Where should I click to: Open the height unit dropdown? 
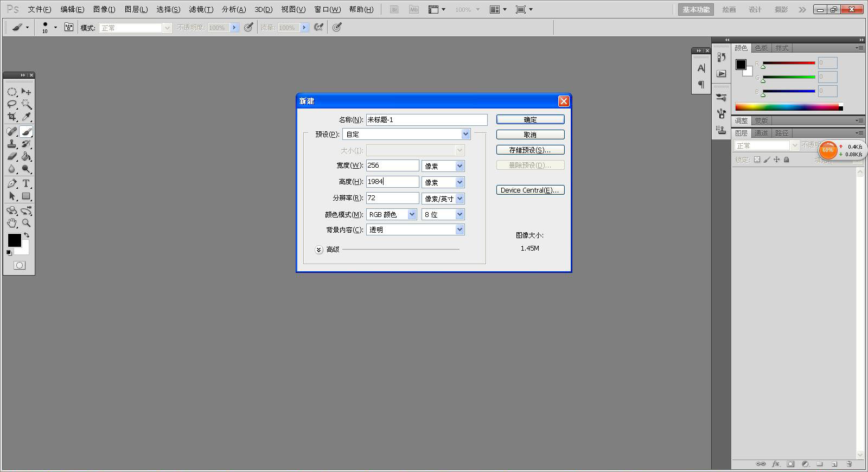click(443, 182)
